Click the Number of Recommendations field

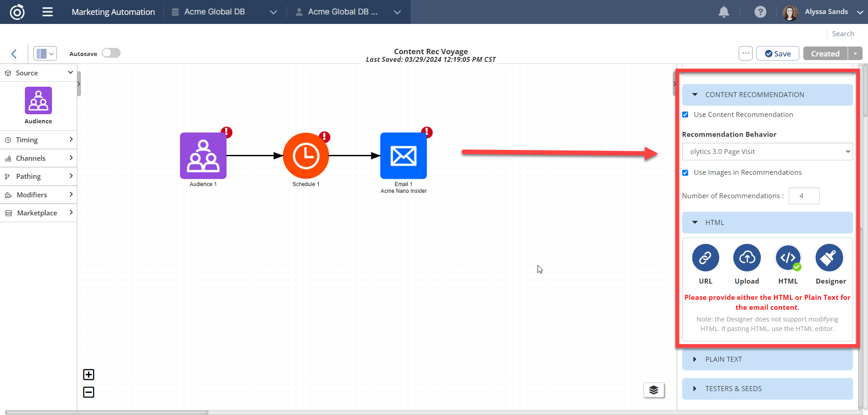click(804, 196)
